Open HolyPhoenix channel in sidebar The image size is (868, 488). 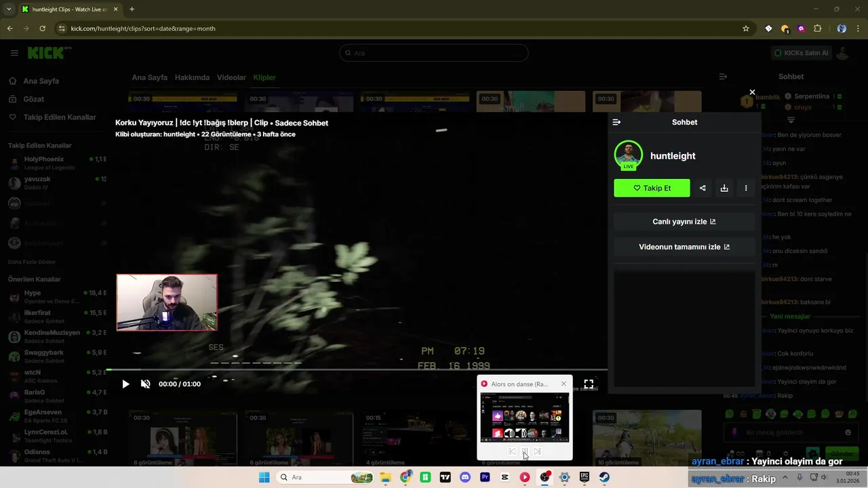tap(57, 163)
